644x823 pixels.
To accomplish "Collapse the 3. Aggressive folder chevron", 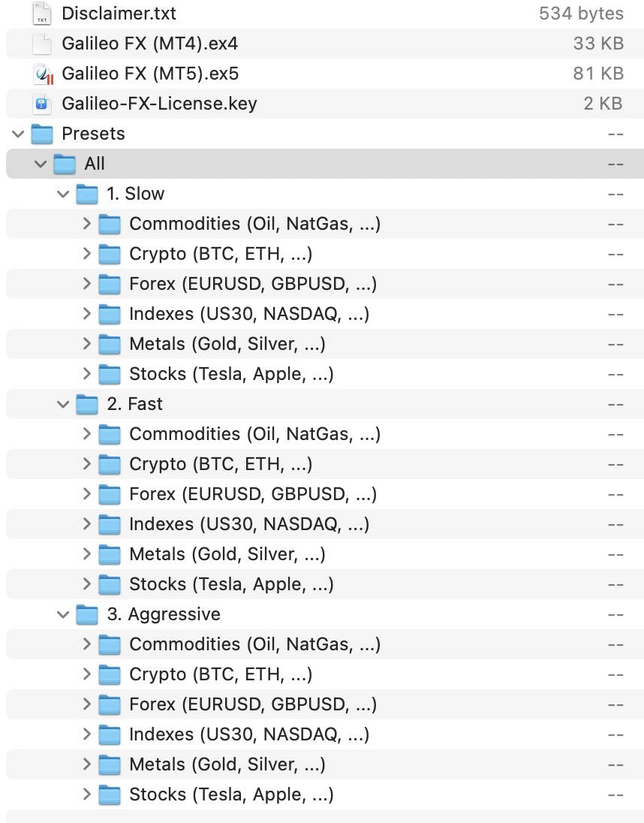I will point(64,615).
